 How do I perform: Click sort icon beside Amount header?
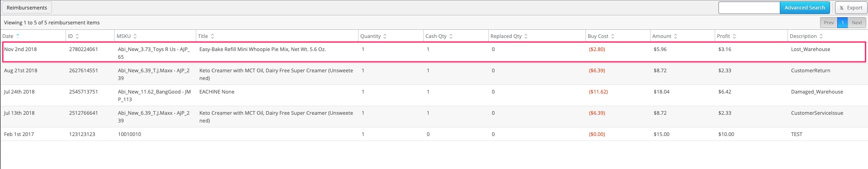[675, 36]
